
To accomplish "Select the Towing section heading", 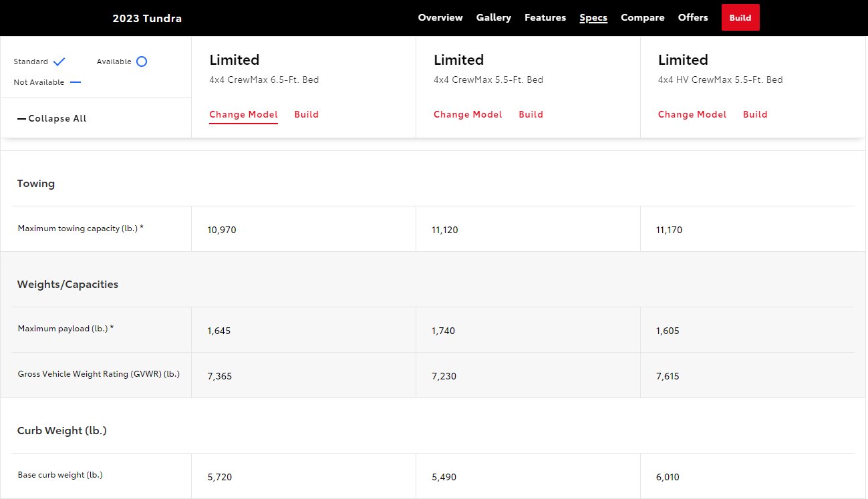I will (x=36, y=184).
